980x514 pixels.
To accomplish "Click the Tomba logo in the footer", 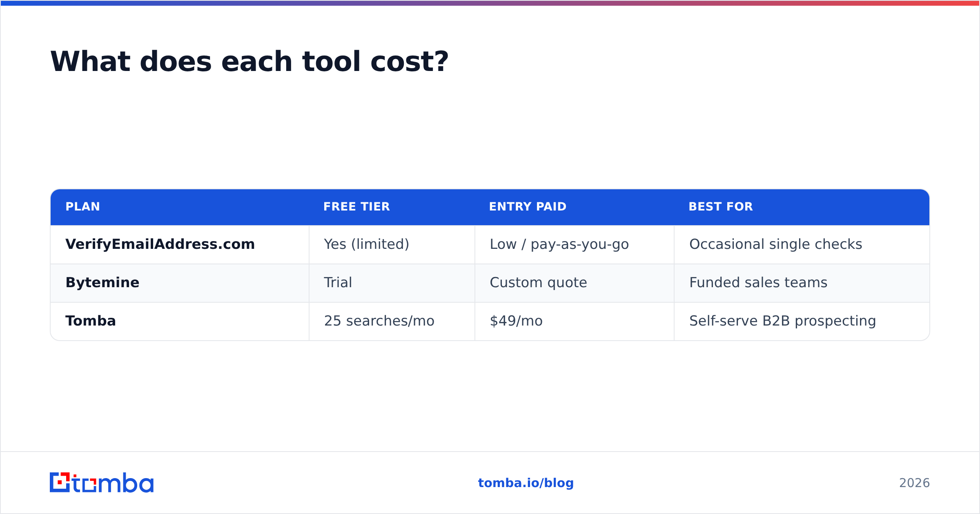I will pos(102,483).
